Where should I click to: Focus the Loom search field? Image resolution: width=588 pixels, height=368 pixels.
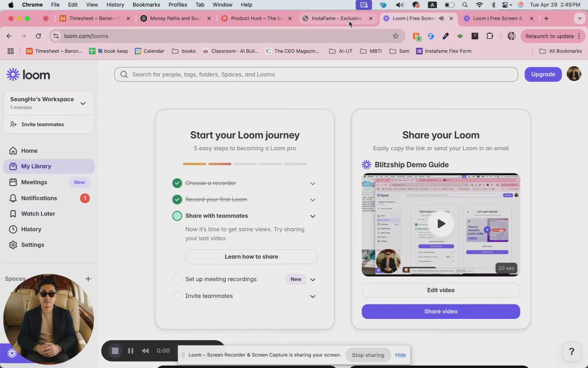tap(316, 74)
